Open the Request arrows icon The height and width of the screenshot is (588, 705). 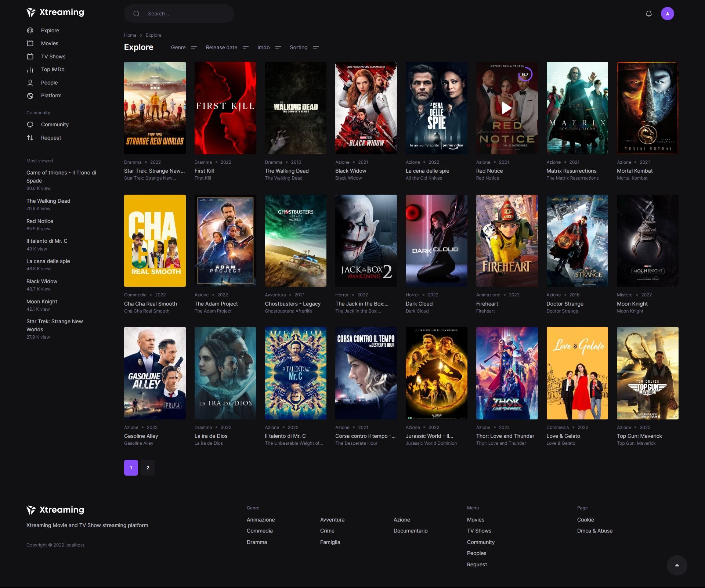tap(30, 138)
